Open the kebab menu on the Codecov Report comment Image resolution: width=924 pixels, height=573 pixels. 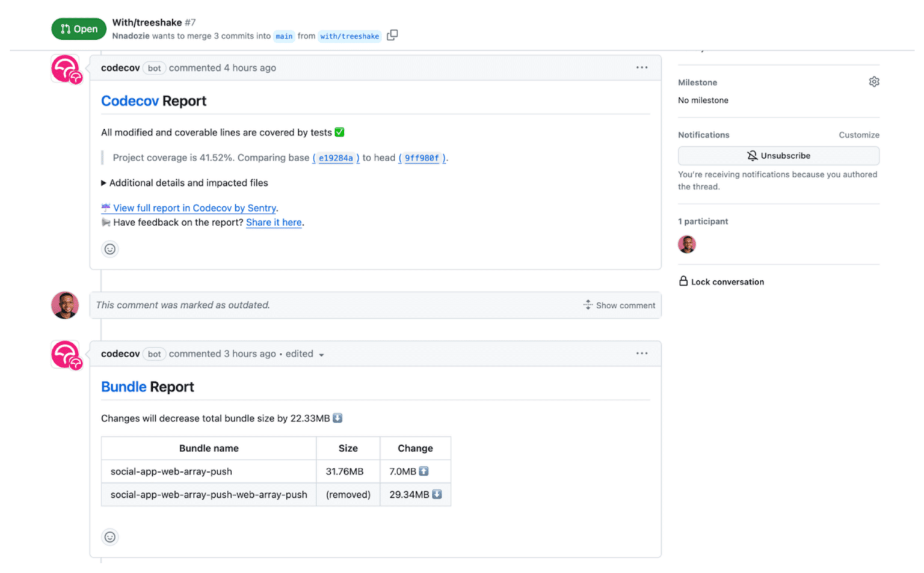coord(641,67)
